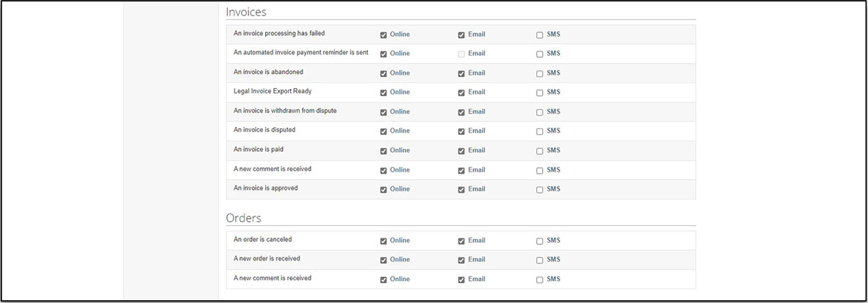Disable Email for Legal Invoice Export Ready
The image size is (868, 303).
point(461,92)
